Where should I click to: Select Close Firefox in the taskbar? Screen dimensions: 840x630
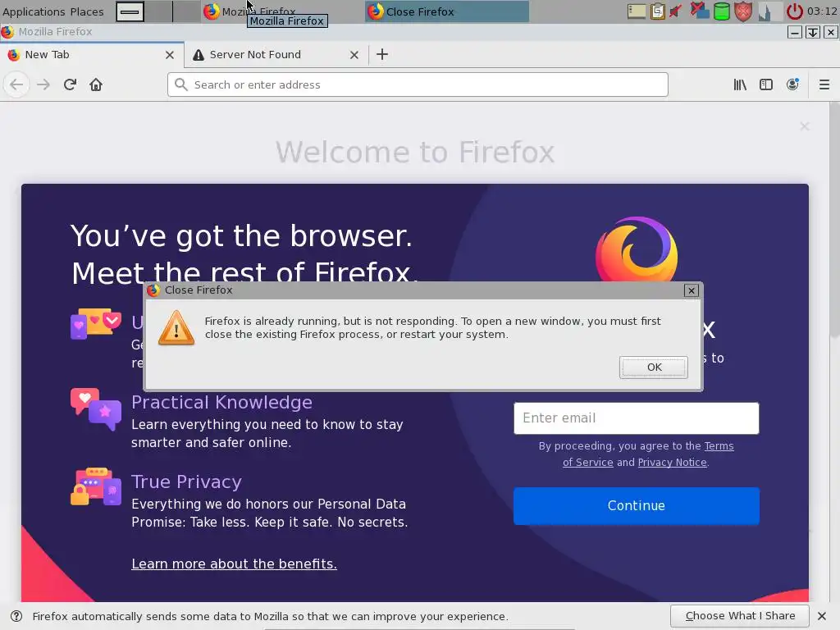(447, 11)
